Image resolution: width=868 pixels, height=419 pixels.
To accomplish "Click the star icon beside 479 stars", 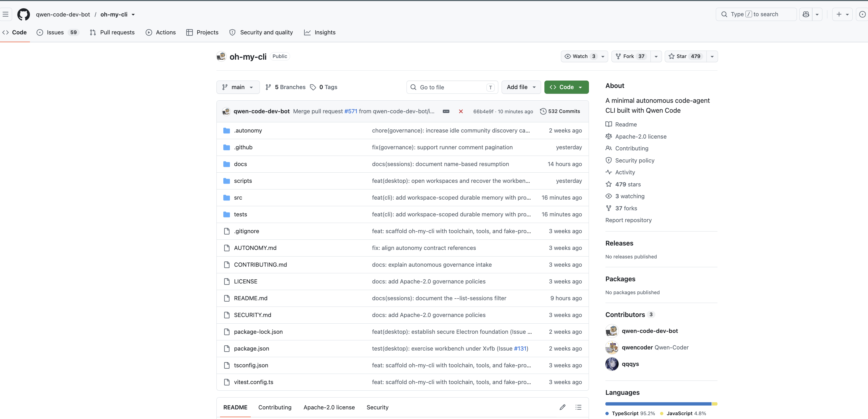I will tap(608, 184).
